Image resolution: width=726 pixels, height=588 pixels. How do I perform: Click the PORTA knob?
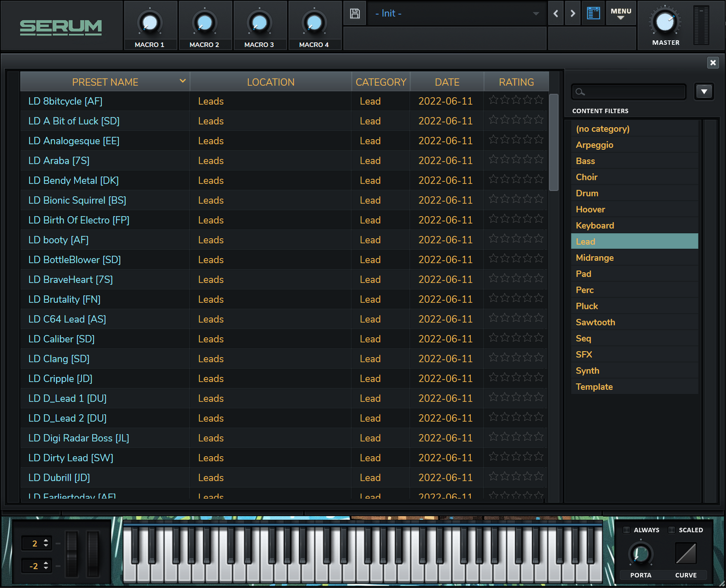(x=641, y=554)
